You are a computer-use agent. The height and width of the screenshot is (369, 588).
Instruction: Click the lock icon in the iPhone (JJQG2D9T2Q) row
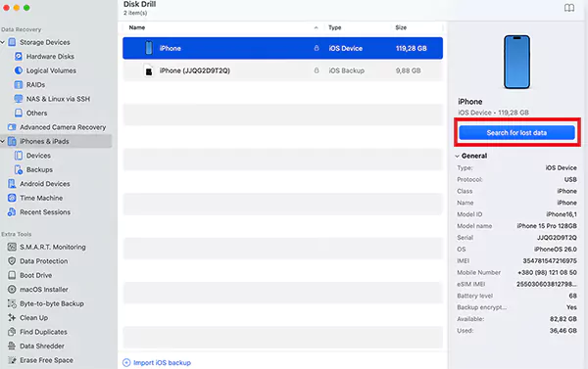(x=317, y=70)
